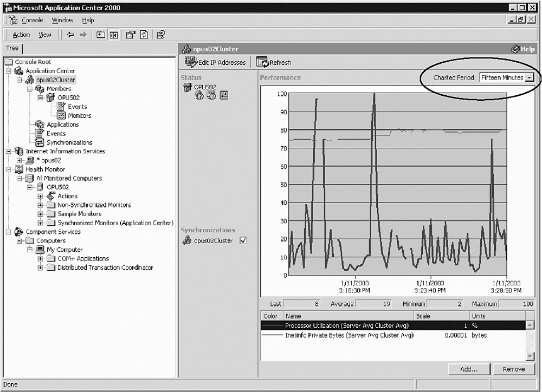Open the Action menu
This screenshot has width=542, height=392.
21,35
